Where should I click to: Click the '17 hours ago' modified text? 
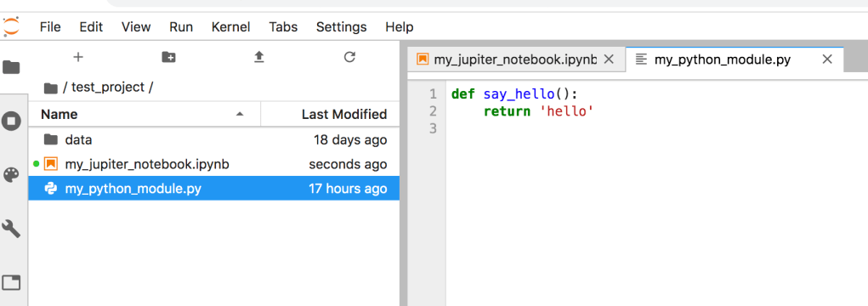click(348, 189)
